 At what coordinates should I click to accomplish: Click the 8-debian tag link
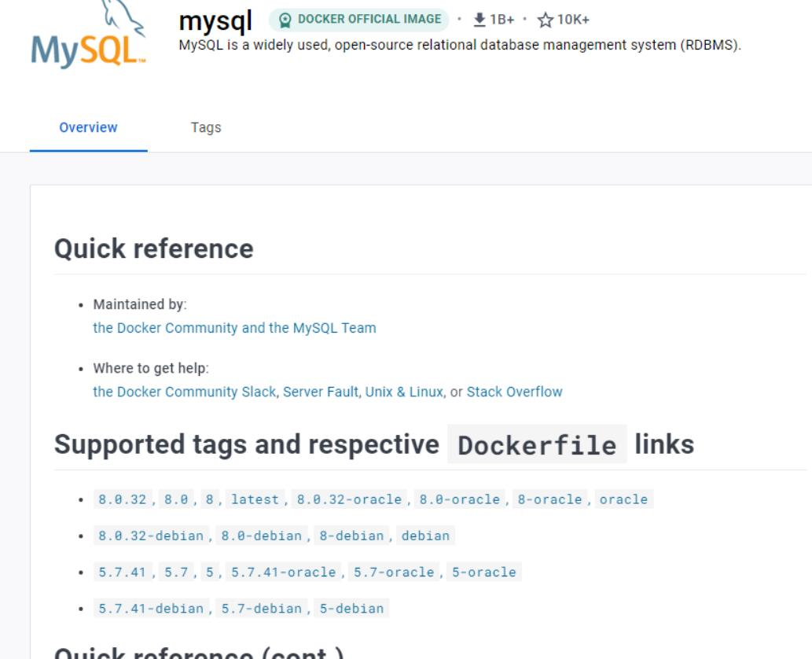[351, 536]
